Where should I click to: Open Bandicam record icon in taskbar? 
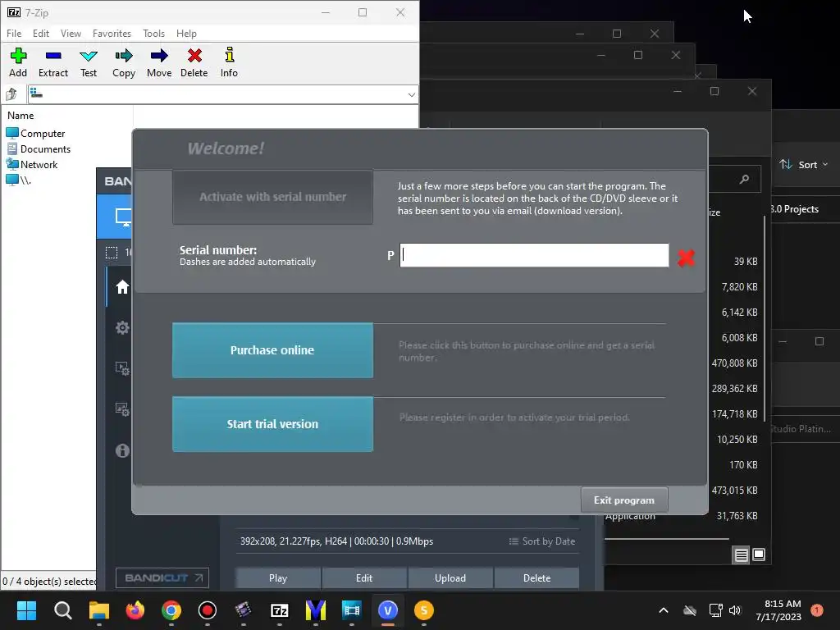208,610
